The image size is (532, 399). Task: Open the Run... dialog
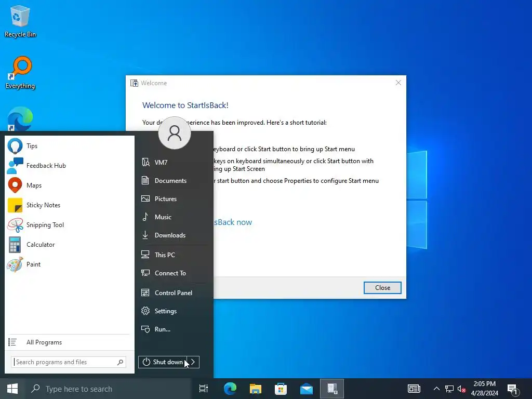175,329
